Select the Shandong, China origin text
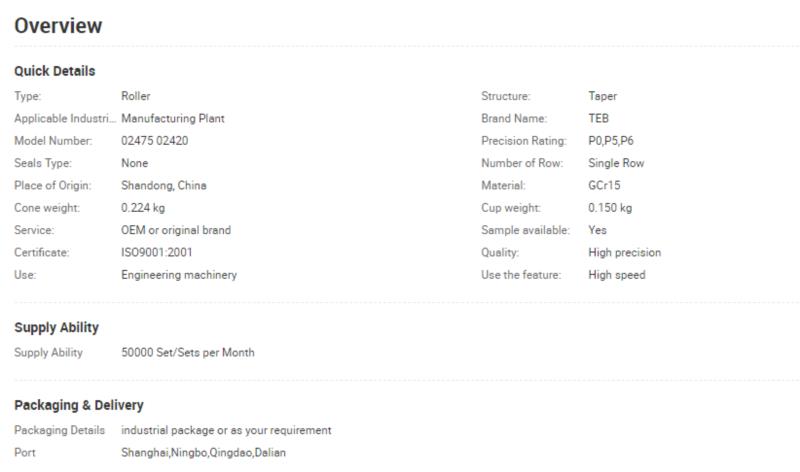800x472 pixels. point(164,185)
